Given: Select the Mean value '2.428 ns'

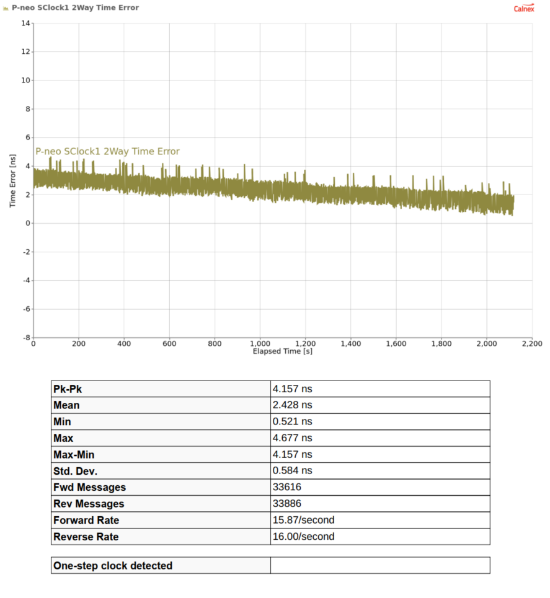Looking at the screenshot, I should pyautogui.click(x=292, y=405).
